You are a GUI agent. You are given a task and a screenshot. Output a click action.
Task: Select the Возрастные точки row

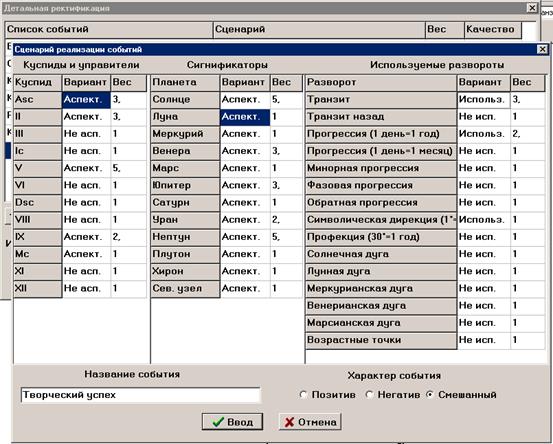[381, 340]
